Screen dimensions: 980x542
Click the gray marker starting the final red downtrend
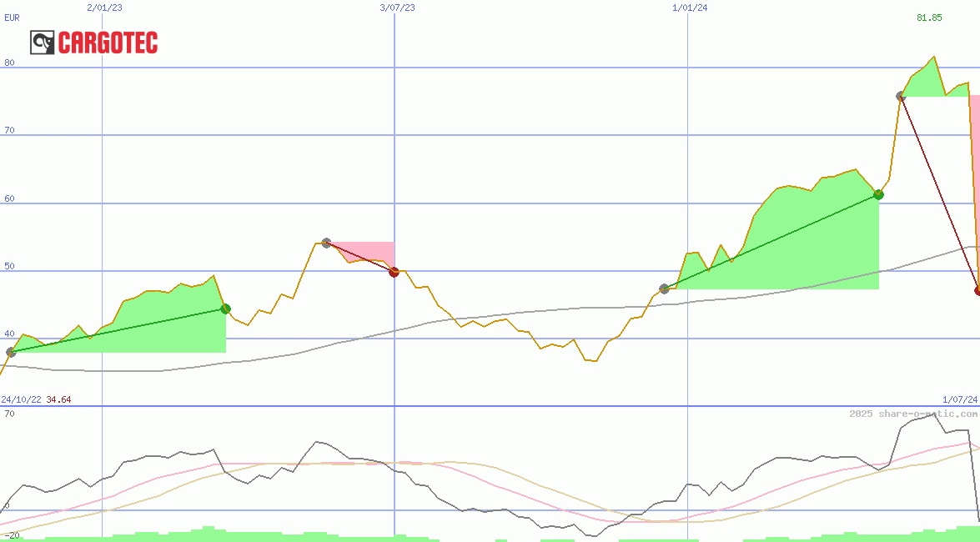(x=901, y=96)
